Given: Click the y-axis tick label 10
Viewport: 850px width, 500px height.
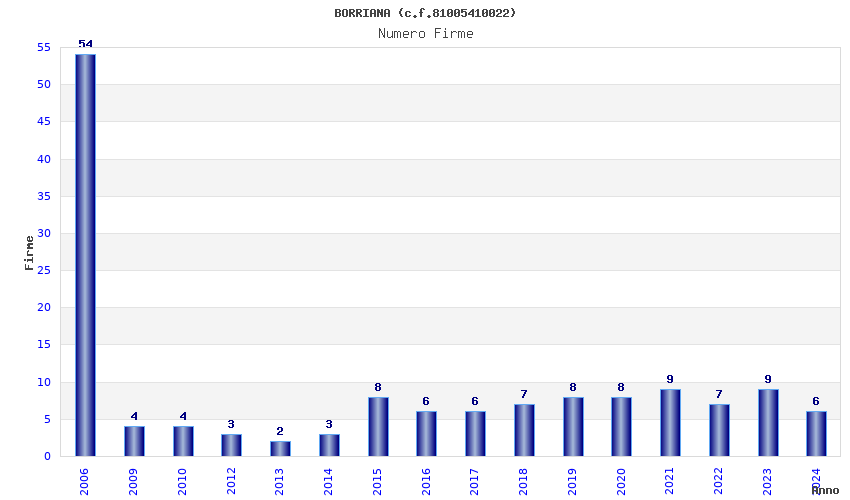Looking at the screenshot, I should click(x=44, y=382).
